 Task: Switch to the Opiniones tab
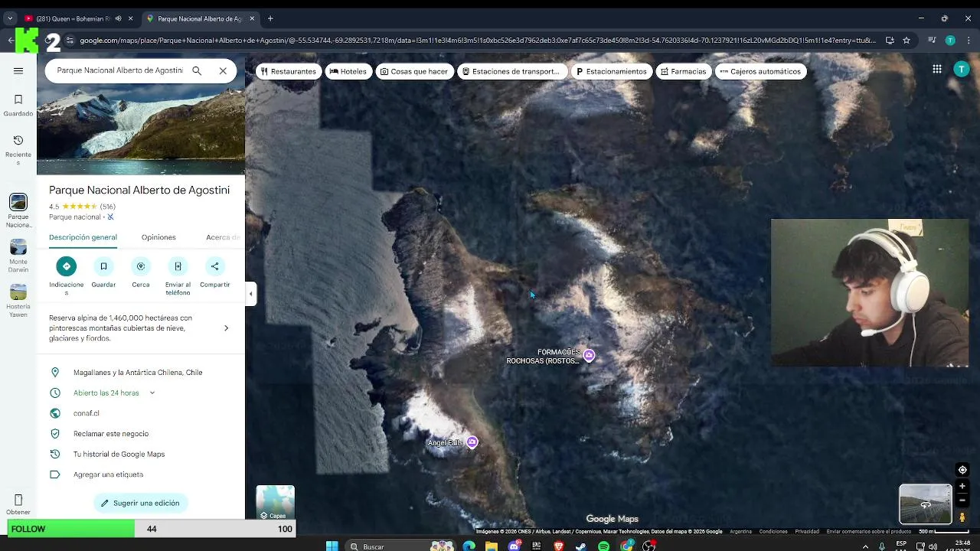[x=158, y=237]
